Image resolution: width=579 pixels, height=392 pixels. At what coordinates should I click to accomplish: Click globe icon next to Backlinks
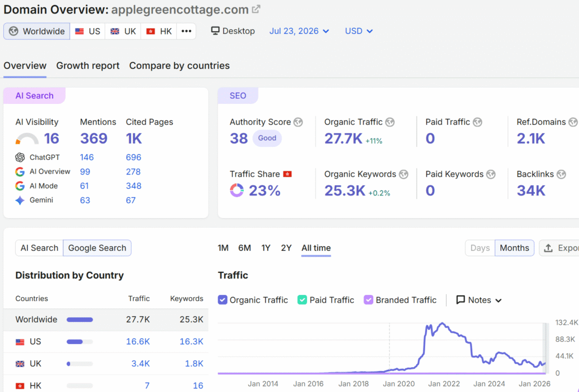point(561,174)
